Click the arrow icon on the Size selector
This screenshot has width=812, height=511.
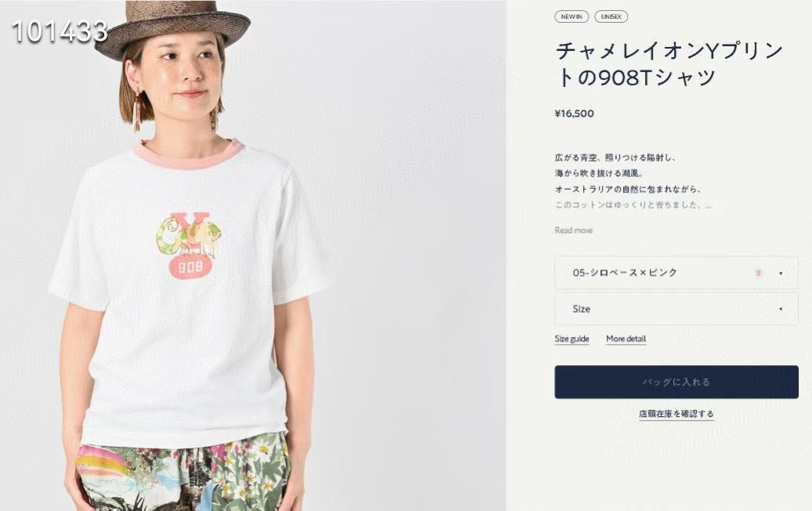[x=781, y=309]
